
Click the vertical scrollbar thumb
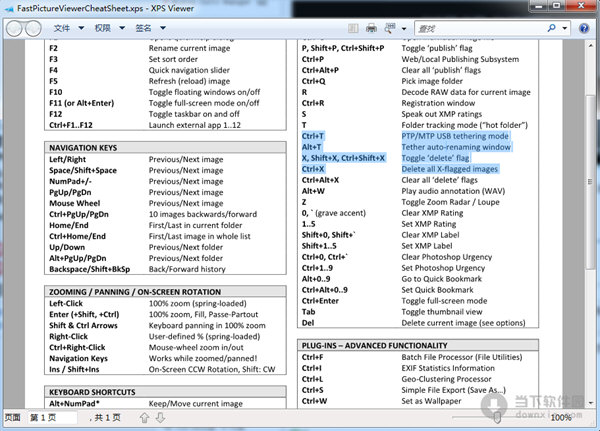(590, 182)
